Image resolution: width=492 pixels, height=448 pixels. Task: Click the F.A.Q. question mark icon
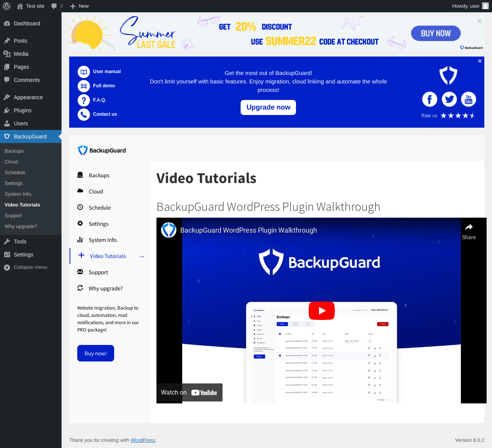click(x=84, y=100)
